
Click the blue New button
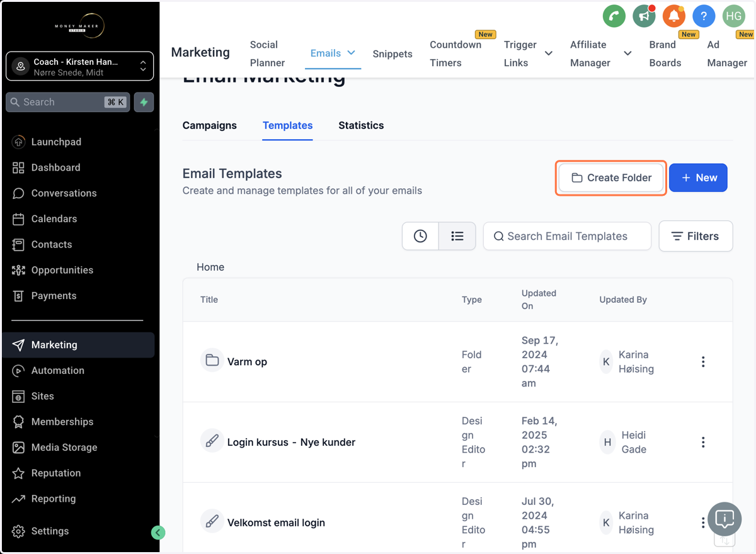point(698,178)
